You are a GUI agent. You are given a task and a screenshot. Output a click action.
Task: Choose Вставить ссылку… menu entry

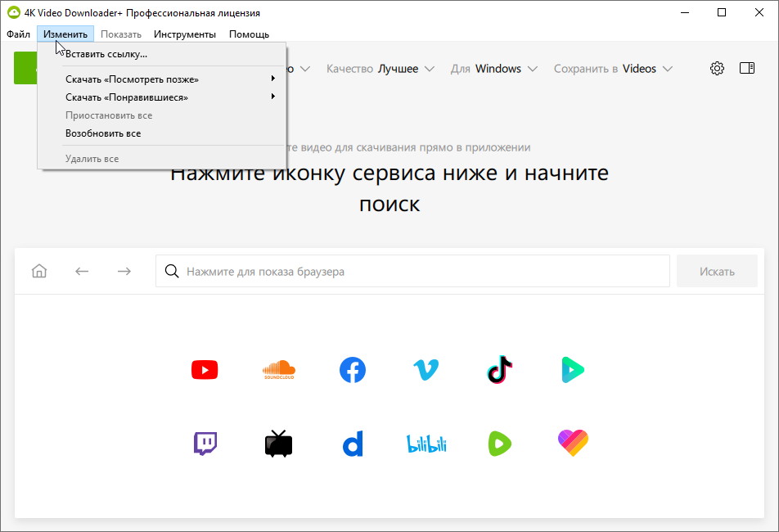click(x=162, y=54)
